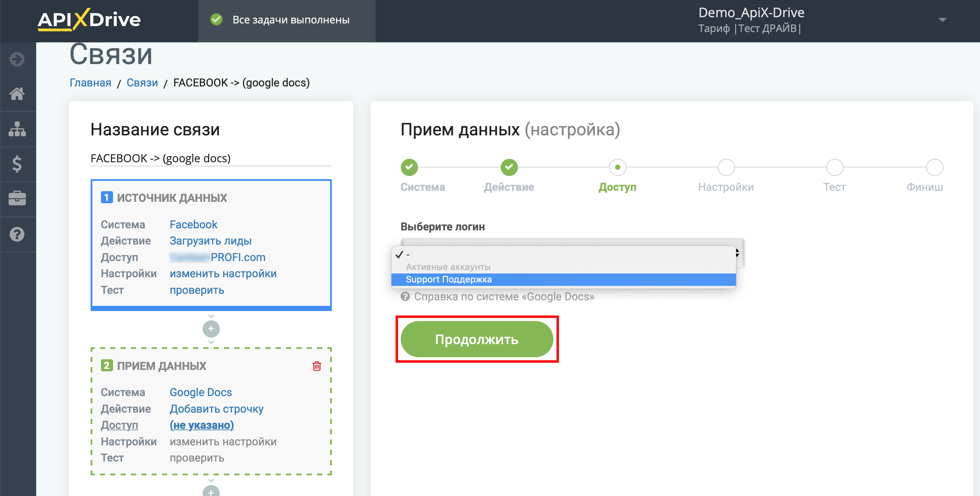
Task: Click the ПРИЕМ ДАННЫХ block header
Action: click(x=161, y=366)
